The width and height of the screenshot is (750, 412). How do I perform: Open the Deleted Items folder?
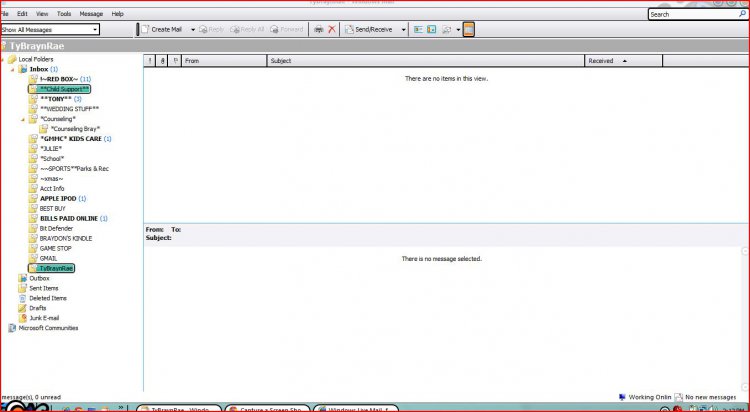47,298
